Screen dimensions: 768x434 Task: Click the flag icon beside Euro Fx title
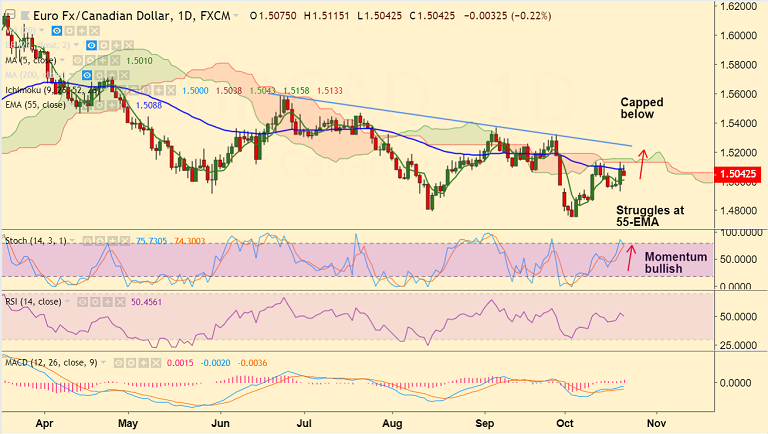pos(25,16)
